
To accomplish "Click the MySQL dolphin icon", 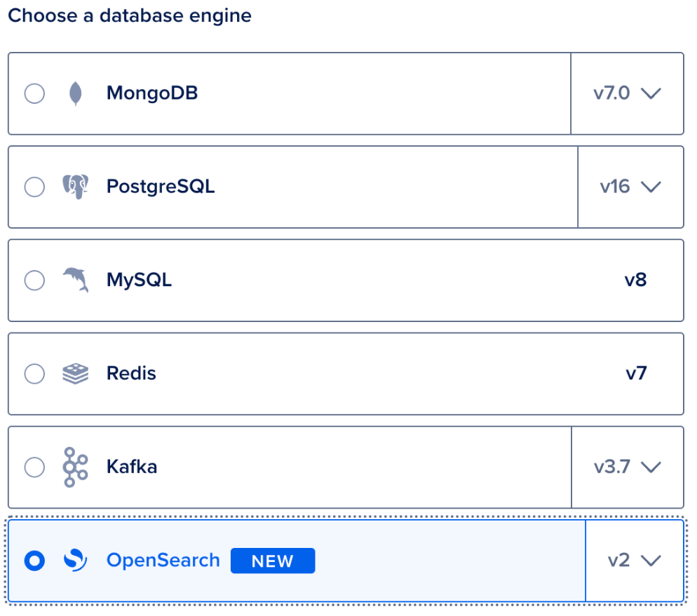I will (76, 280).
